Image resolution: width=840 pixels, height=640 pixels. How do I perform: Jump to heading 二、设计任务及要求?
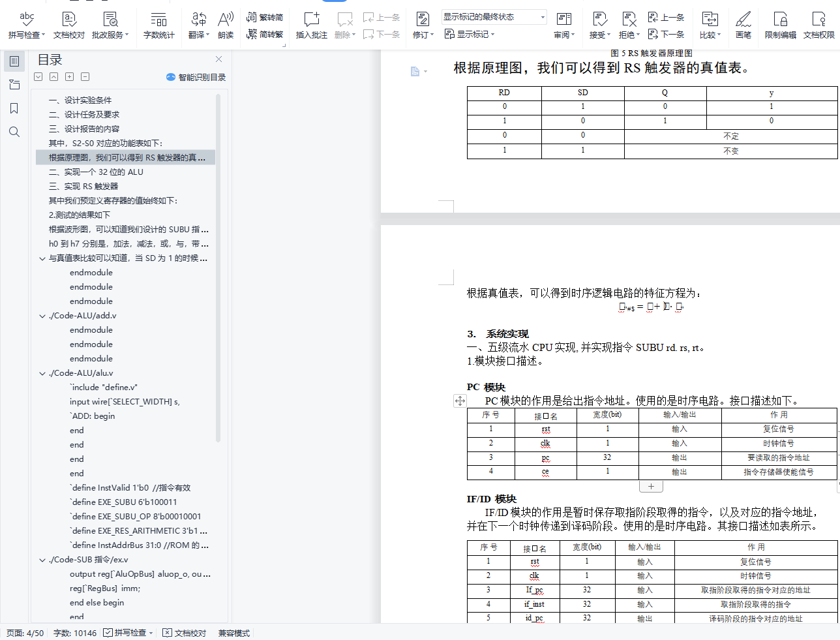84,114
